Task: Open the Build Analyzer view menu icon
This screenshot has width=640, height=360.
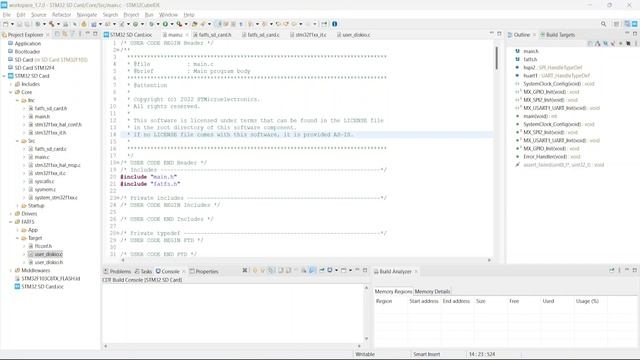Action: coord(619,270)
